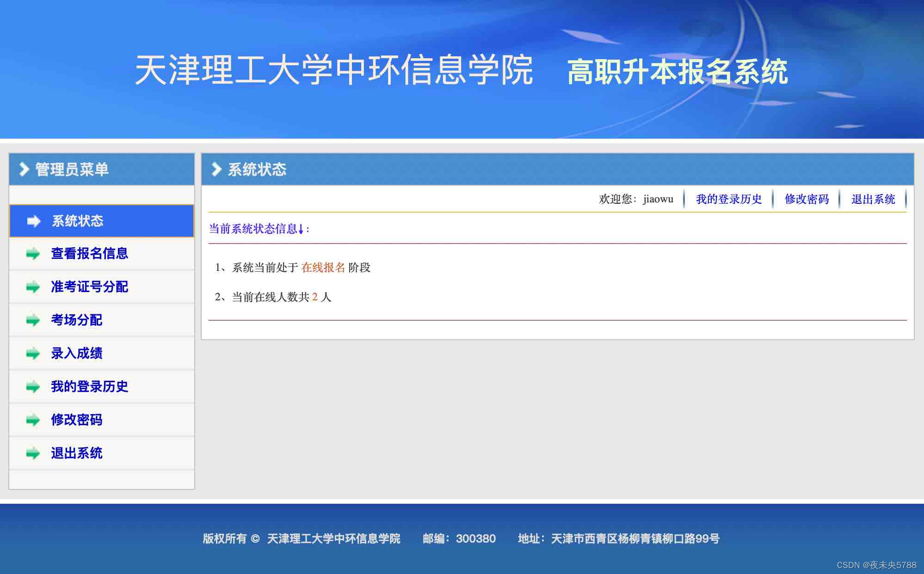Click the chevron icon in 系统状态 panel header
Viewport: 924px width, 574px height.
[216, 169]
